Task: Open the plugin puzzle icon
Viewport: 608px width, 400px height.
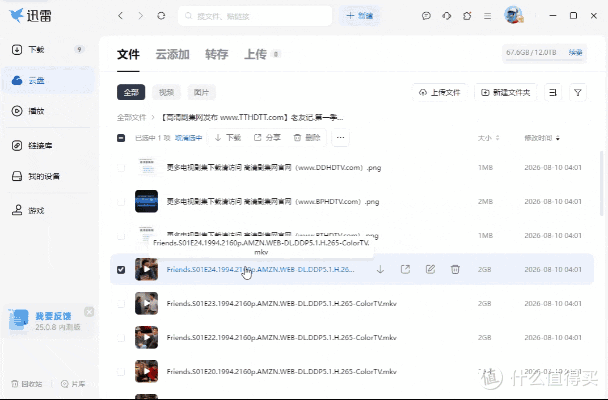Action: [467, 16]
